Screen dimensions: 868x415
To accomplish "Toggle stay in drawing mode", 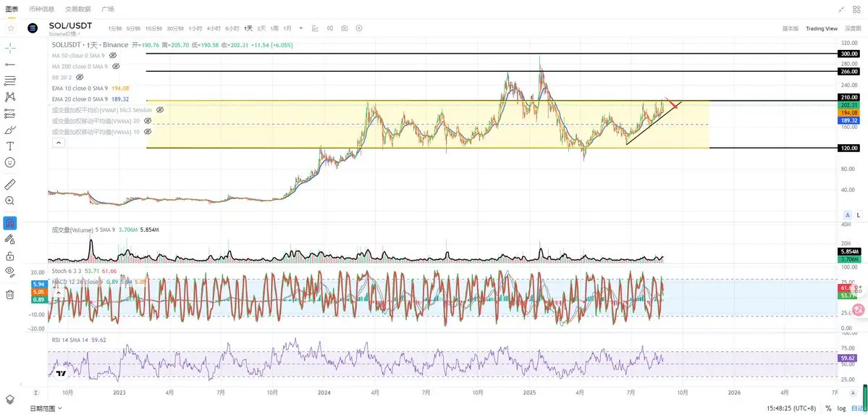I will [x=10, y=239].
